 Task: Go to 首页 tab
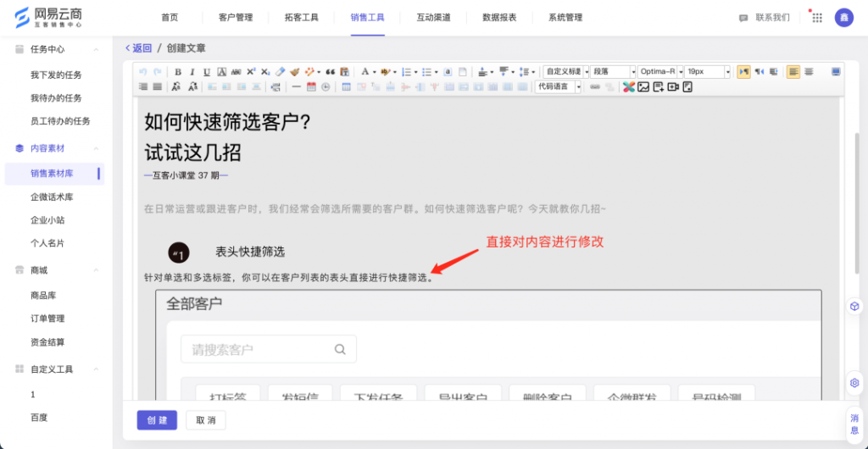click(170, 18)
